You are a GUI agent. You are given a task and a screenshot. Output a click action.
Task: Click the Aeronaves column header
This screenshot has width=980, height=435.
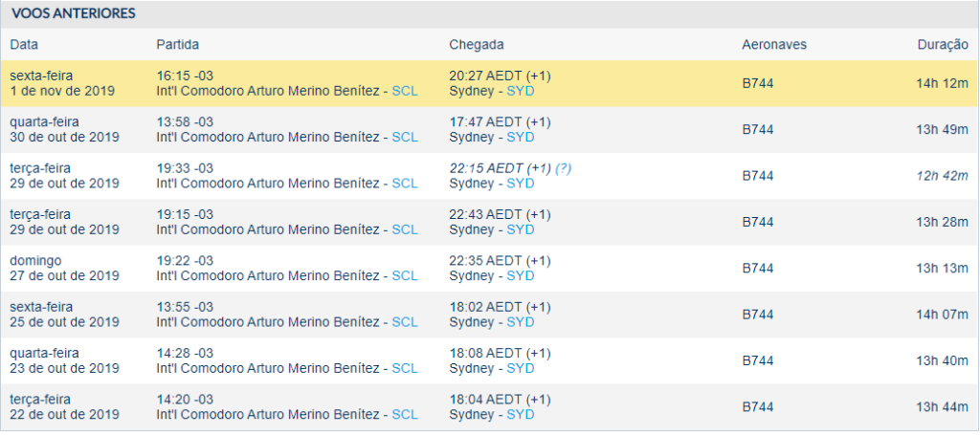point(774,45)
